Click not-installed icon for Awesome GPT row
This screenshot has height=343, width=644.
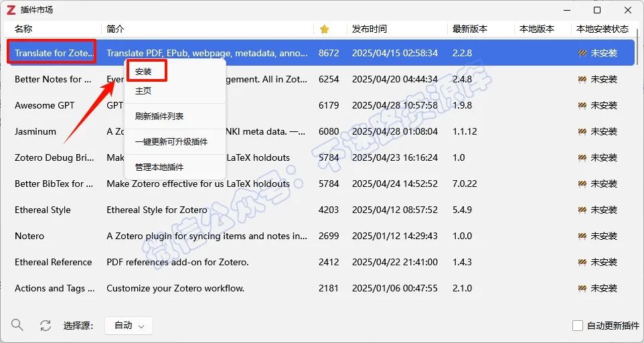click(x=582, y=106)
